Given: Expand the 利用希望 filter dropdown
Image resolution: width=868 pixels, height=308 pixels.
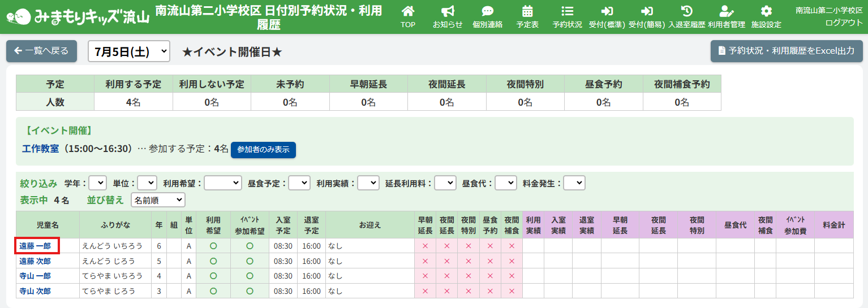Looking at the screenshot, I should 223,183.
